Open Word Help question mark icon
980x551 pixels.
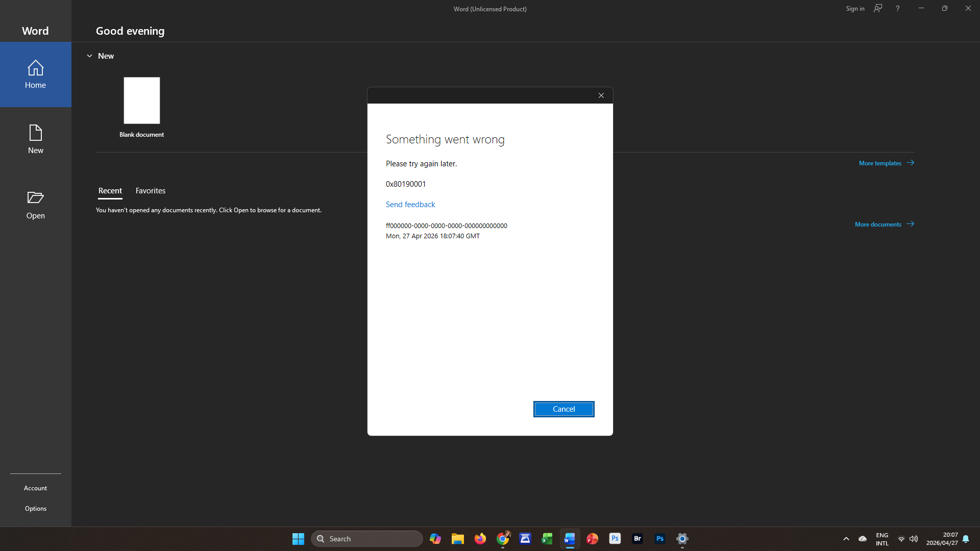coord(898,9)
